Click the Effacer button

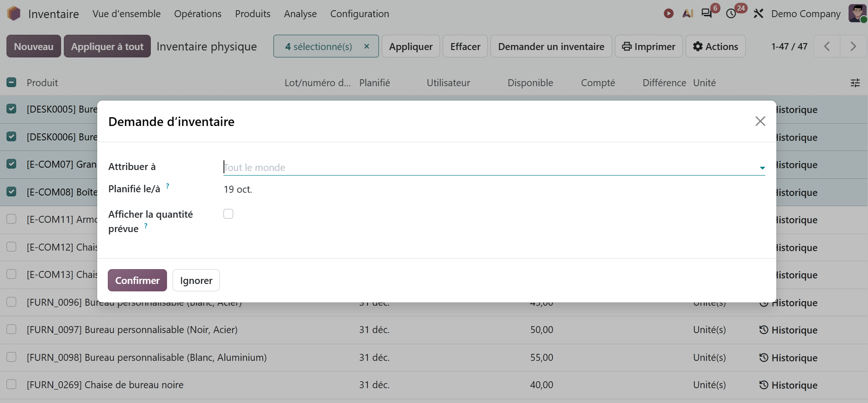(x=465, y=46)
